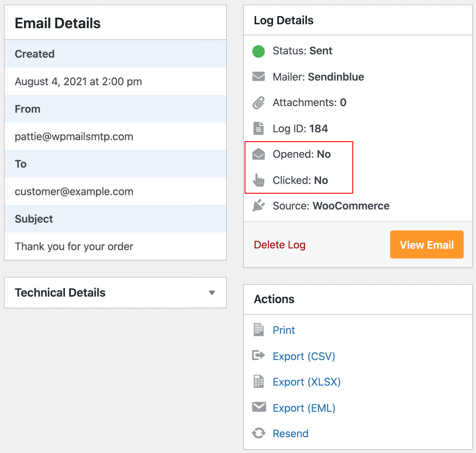Click the Export EML envelope icon
Screen dimensions: 476x453
[258, 407]
